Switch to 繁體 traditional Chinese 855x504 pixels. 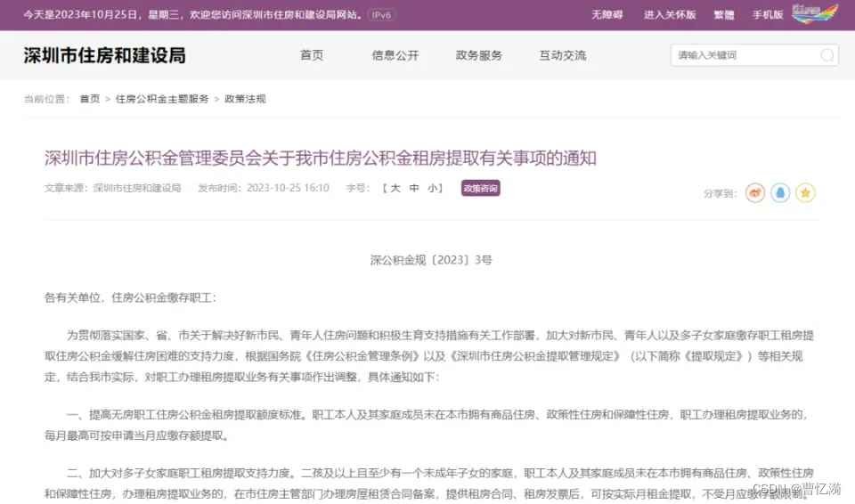click(x=724, y=15)
